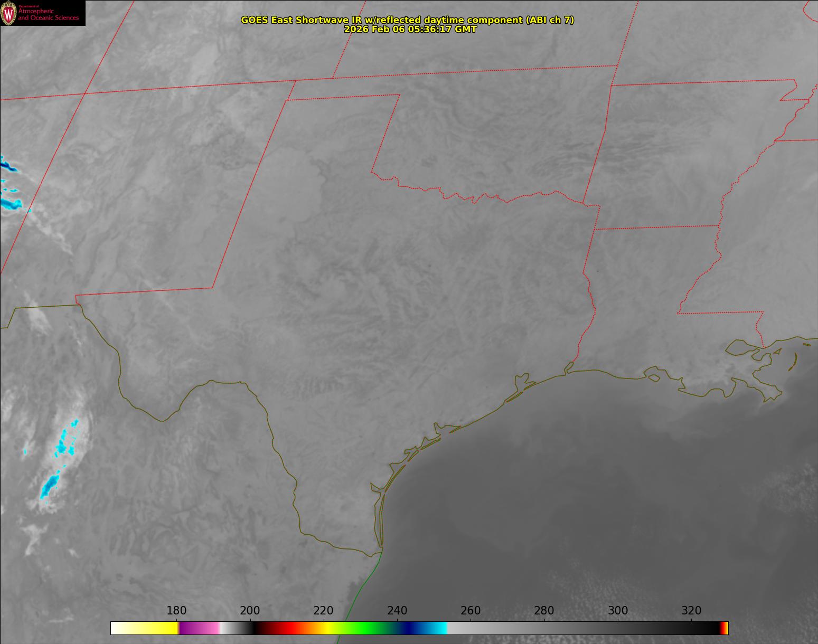Select the 300 colorbar tick label
This screenshot has width=818, height=644.
(618, 611)
